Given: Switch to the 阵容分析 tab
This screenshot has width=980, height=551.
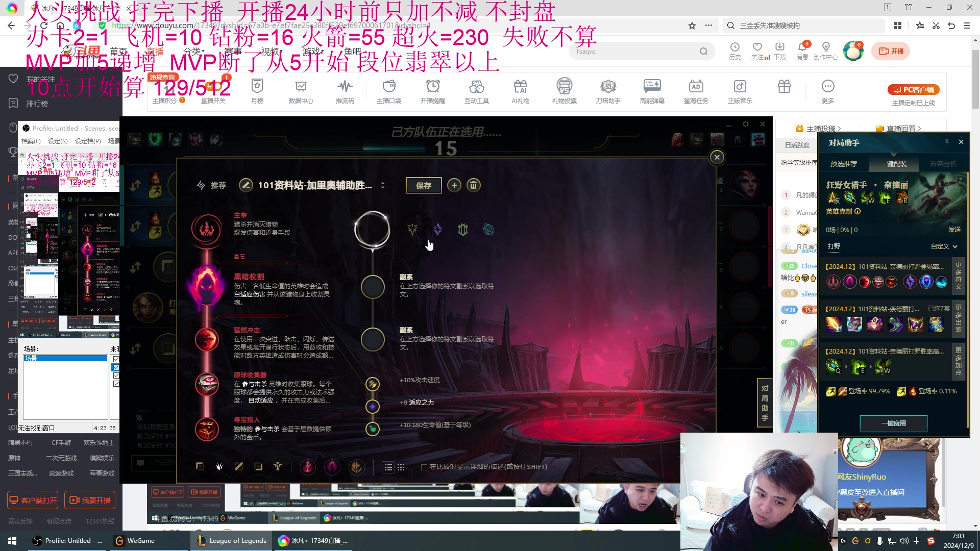Looking at the screenshot, I should tap(942, 164).
